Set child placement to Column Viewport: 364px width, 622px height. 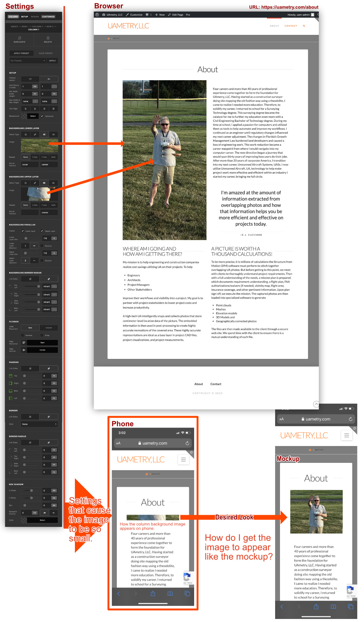49,328
